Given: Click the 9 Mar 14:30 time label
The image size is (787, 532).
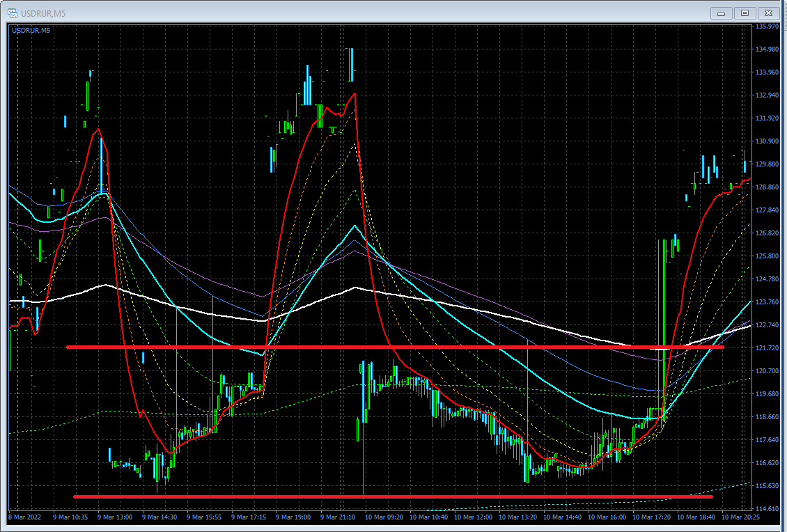Looking at the screenshot, I should [161, 517].
